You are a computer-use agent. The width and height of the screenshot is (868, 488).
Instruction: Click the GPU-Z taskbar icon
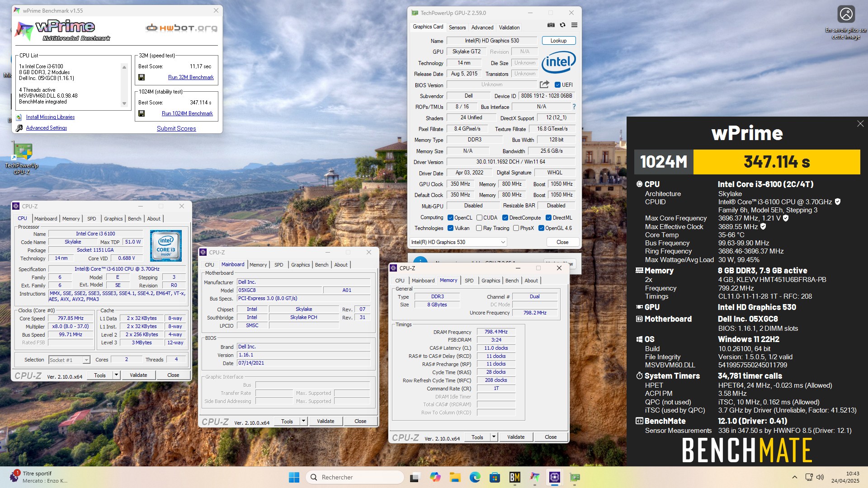point(575,477)
